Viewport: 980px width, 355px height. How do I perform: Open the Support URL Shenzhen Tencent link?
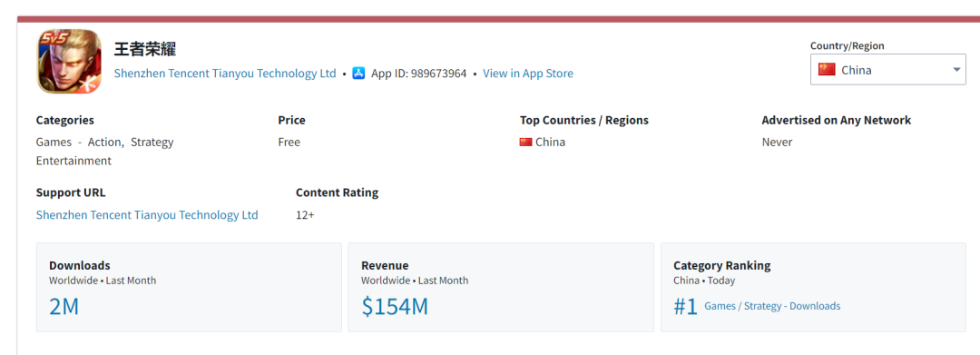147,215
